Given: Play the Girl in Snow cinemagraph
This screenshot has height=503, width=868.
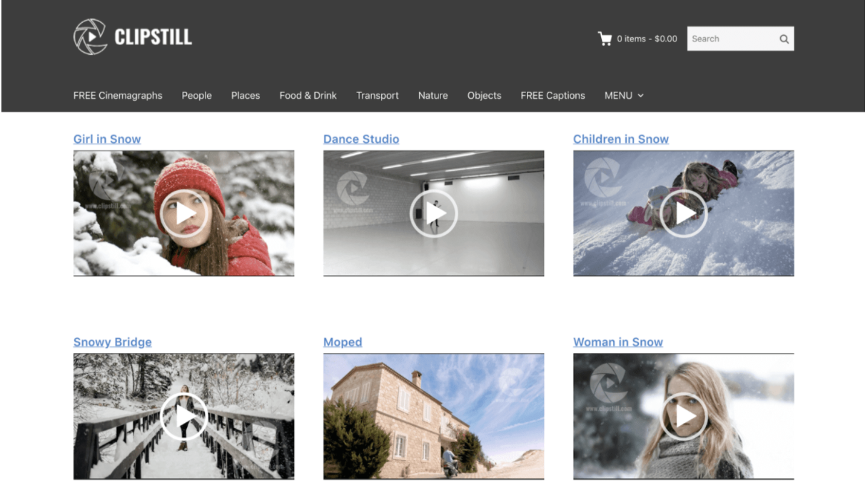Looking at the screenshot, I should (x=184, y=212).
